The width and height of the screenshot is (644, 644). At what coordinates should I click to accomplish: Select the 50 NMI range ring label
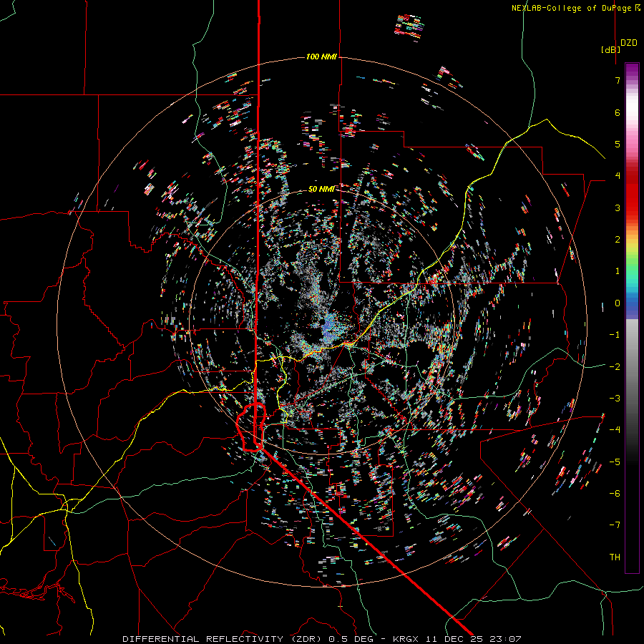(x=321, y=189)
